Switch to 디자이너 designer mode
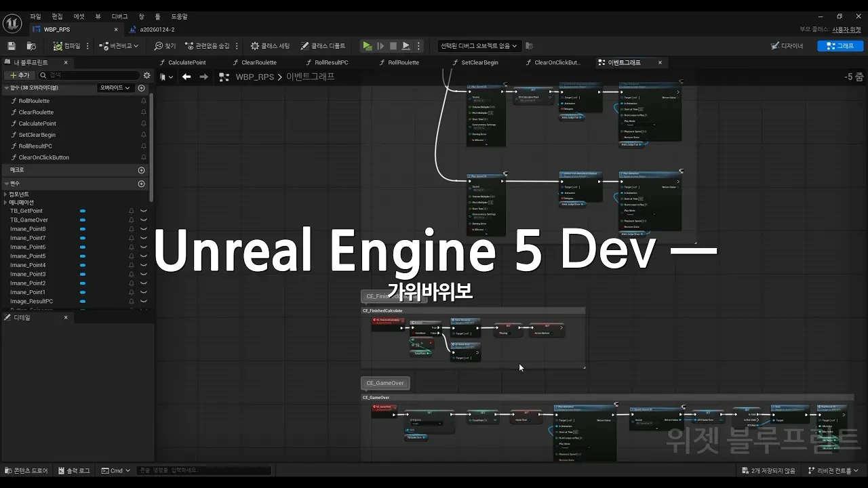The width and height of the screenshot is (868, 488). [x=787, y=46]
